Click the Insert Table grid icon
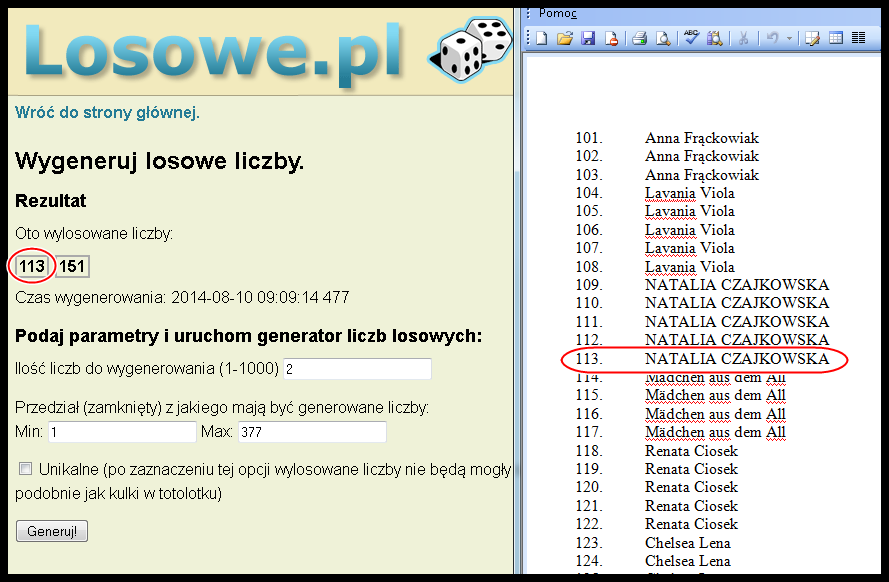889x582 pixels. [x=836, y=39]
